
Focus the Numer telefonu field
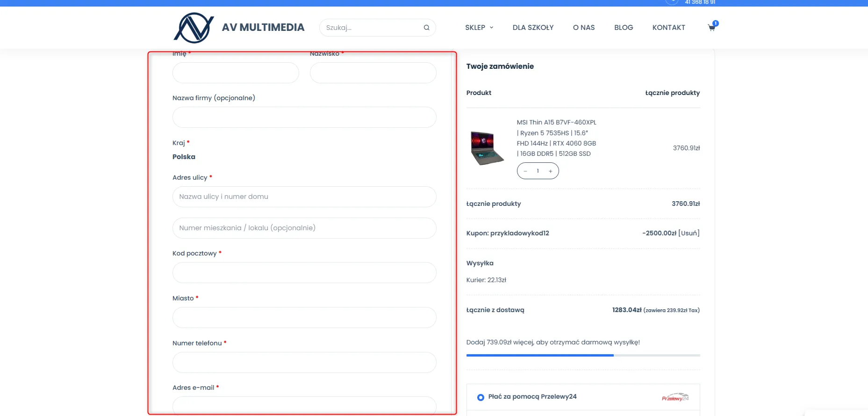coord(304,363)
